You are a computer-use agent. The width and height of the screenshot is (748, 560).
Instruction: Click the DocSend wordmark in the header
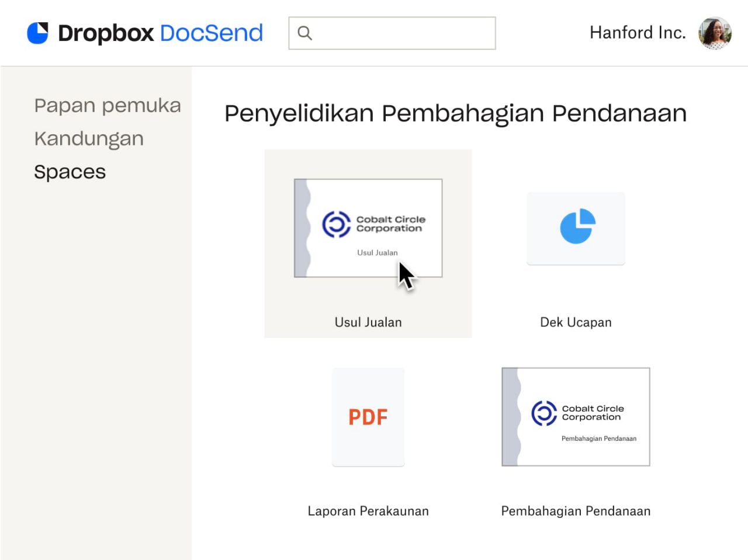[x=211, y=33]
